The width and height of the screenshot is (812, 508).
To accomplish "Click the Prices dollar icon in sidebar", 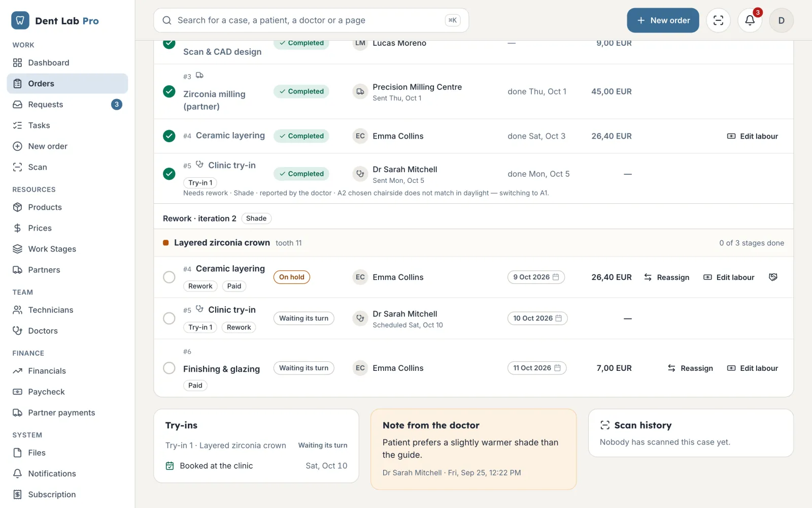I will 17,228.
